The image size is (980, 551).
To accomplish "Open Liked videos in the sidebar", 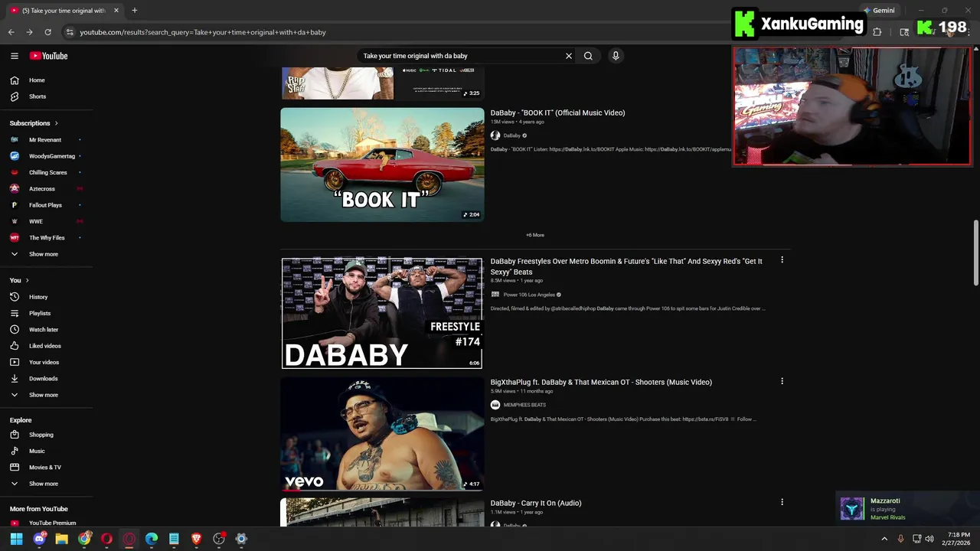I will 46,346.
